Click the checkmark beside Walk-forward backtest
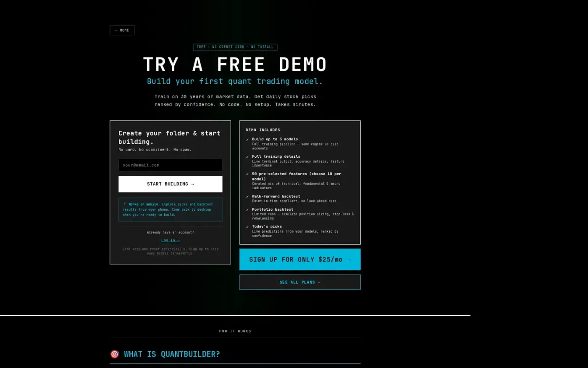 coord(247,197)
